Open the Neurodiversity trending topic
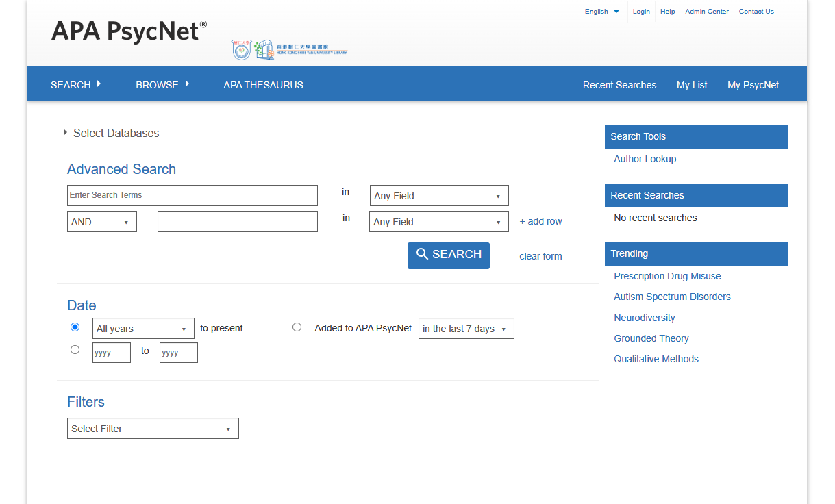 pyautogui.click(x=644, y=318)
